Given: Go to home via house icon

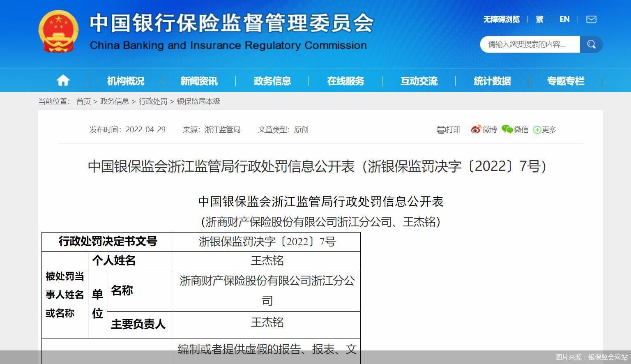Looking at the screenshot, I should (63, 81).
